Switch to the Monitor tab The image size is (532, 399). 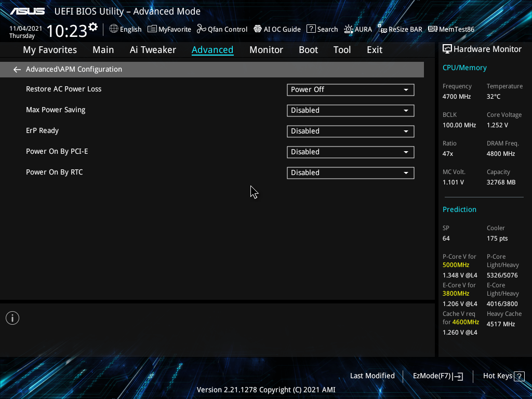coord(266,50)
